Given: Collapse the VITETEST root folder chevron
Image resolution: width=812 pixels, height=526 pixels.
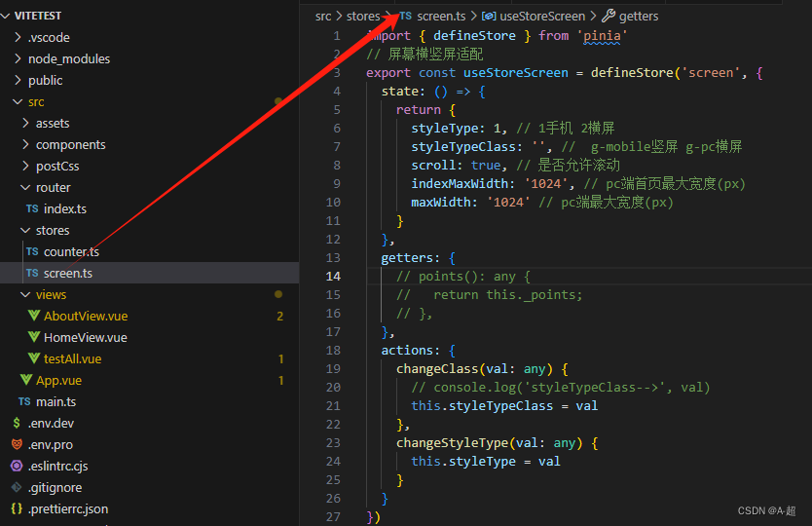Looking at the screenshot, I should (x=6, y=16).
